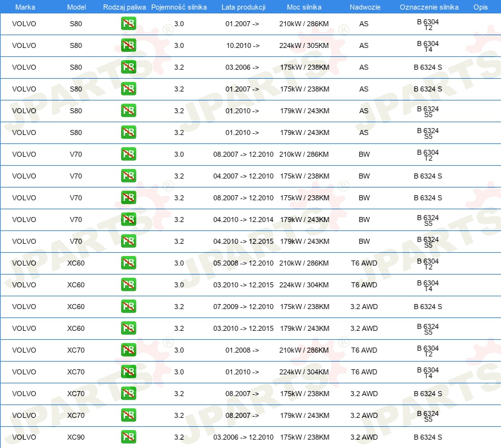Viewport: 501px width, 448px height.
Task: Click the Lata produkcji column header
Action: 243,7
